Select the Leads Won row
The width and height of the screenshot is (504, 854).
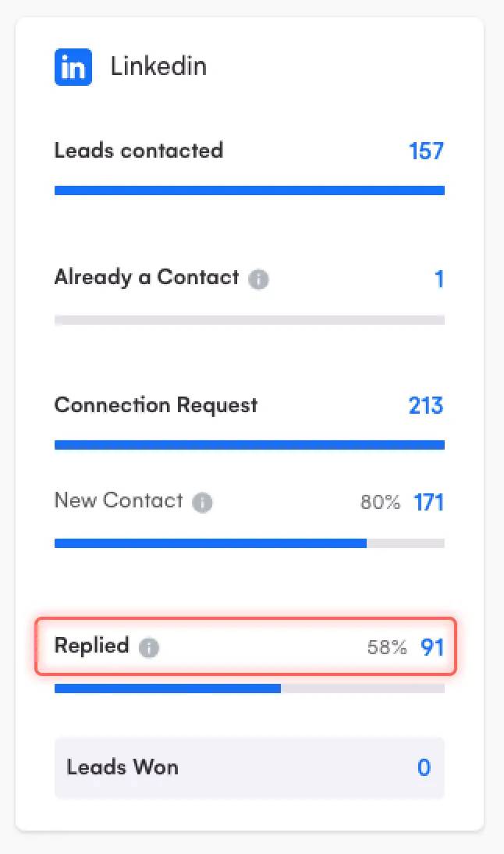click(249, 767)
